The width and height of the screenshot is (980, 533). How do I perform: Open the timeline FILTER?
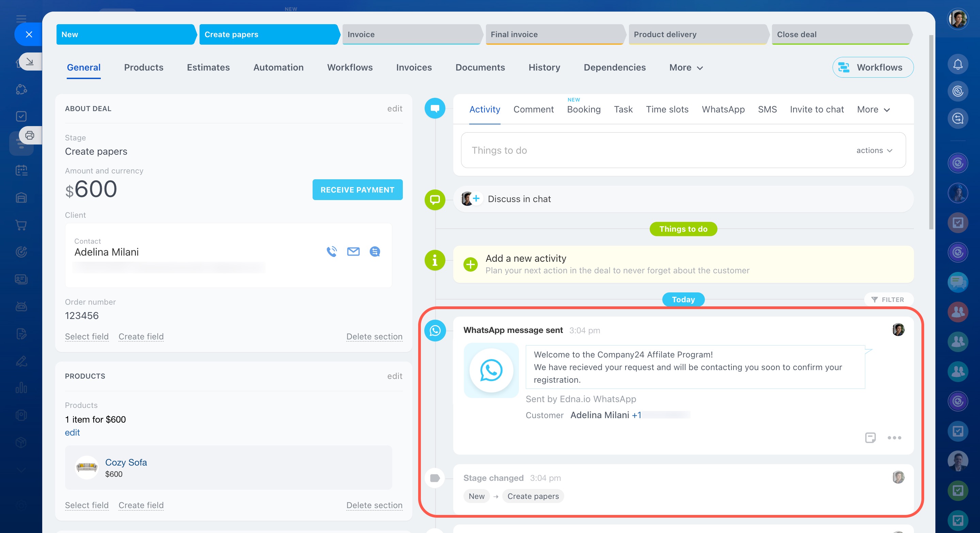[x=888, y=300]
